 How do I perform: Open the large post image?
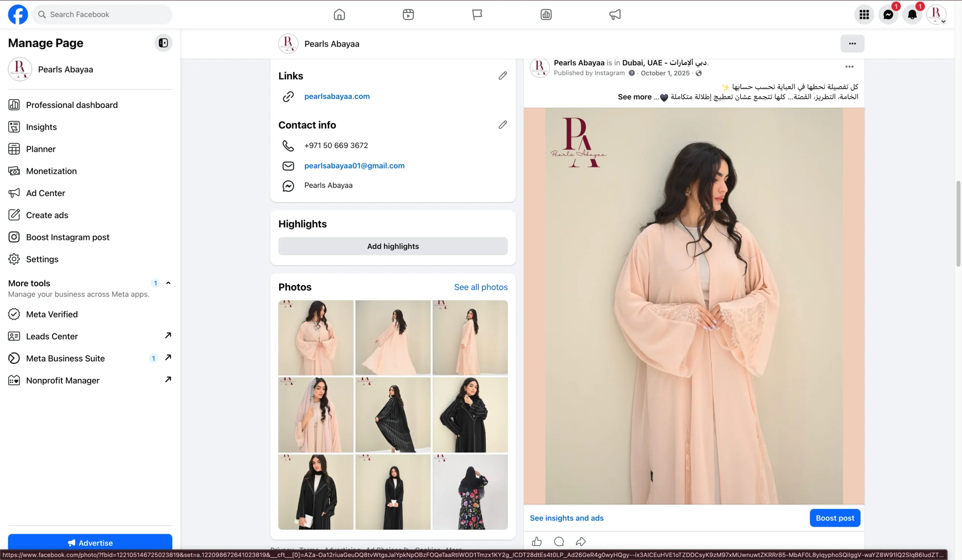[694, 306]
